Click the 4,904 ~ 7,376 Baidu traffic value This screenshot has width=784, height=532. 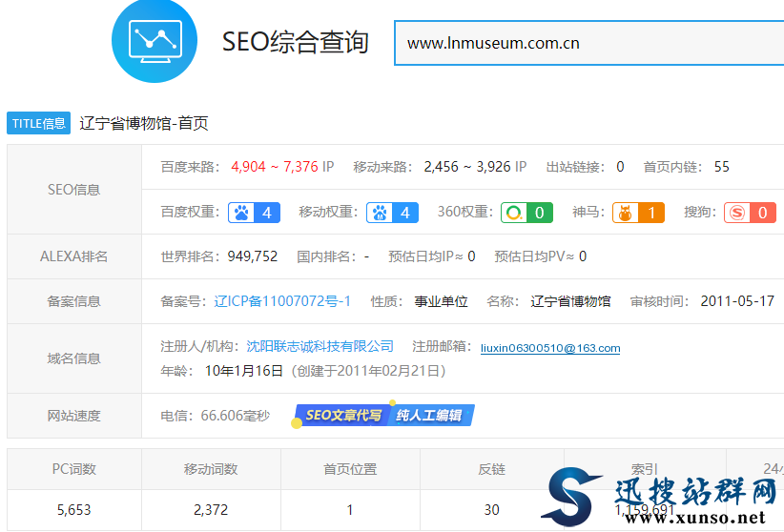[x=275, y=167]
